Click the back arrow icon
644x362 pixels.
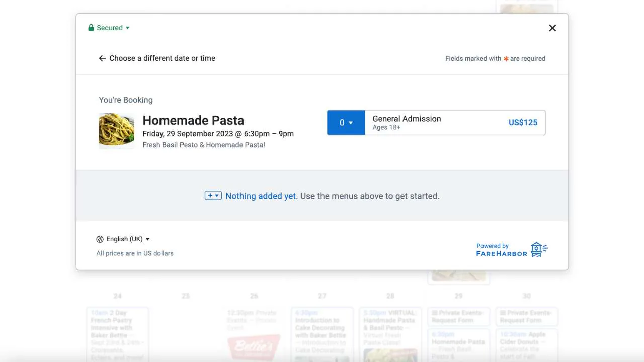pos(102,58)
